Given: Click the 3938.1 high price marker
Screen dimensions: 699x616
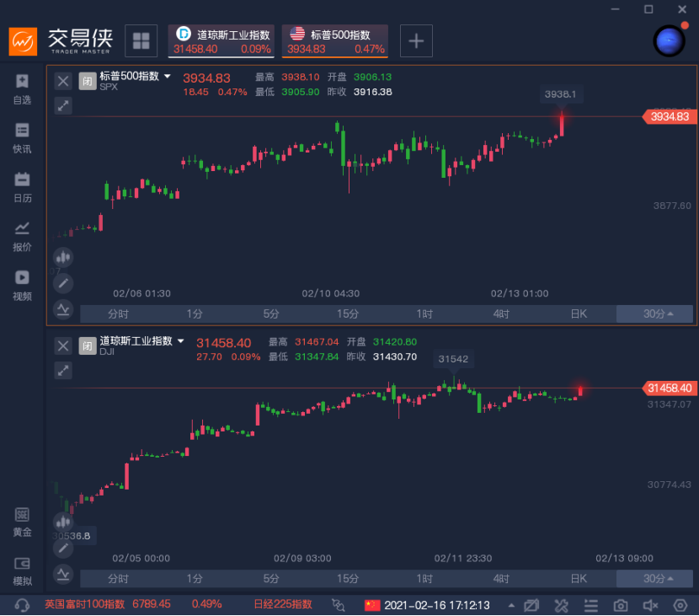Looking at the screenshot, I should (x=560, y=94).
